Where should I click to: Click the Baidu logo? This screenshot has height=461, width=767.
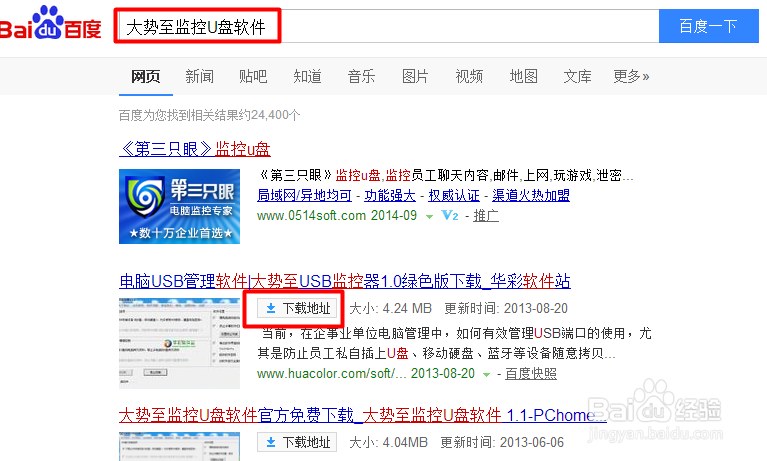[x=50, y=23]
